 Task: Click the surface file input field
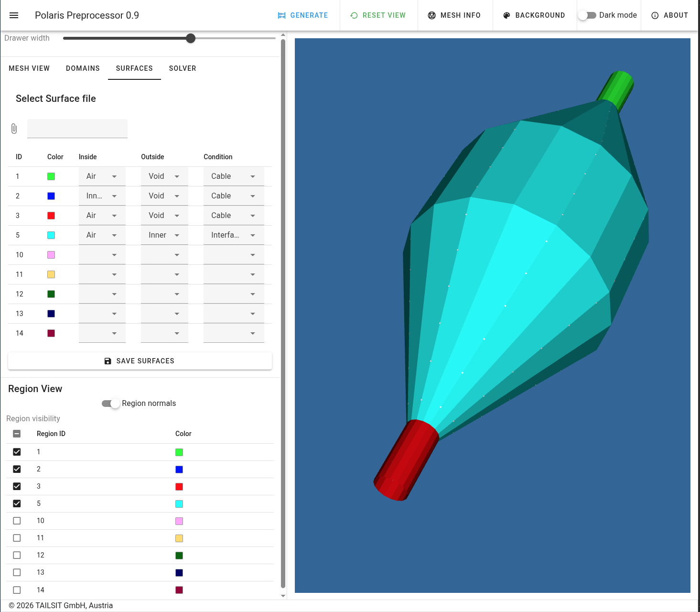tap(77, 129)
